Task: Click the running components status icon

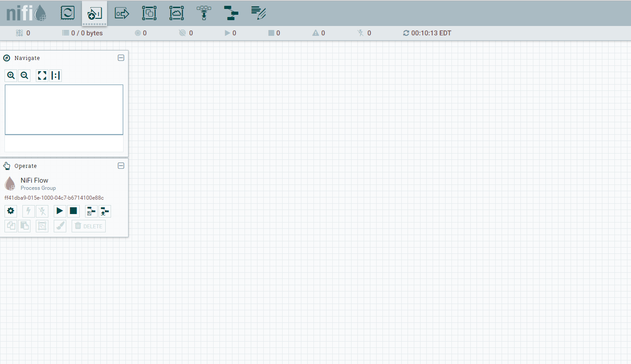Action: pos(228,33)
